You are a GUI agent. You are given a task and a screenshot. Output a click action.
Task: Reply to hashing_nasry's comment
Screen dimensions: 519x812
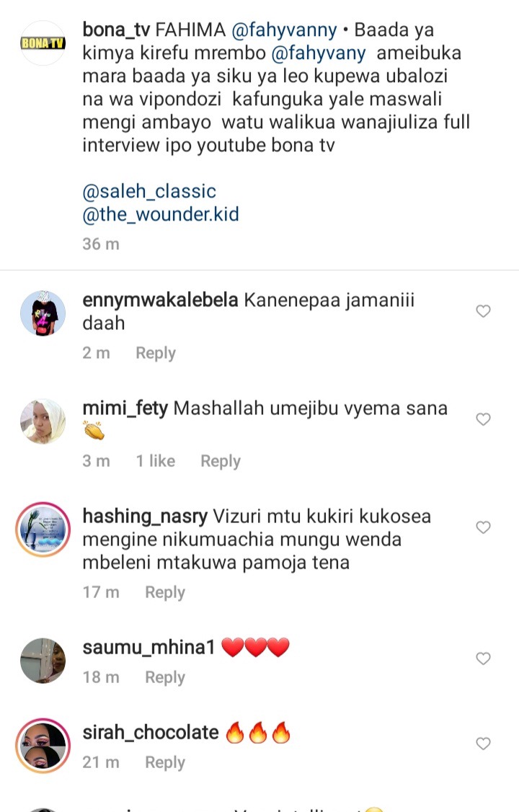(x=165, y=592)
